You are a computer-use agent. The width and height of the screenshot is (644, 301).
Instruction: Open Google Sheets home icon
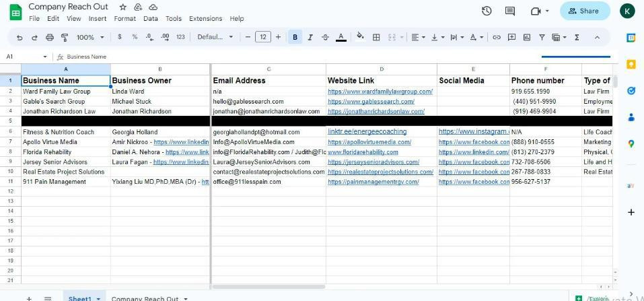pos(15,12)
